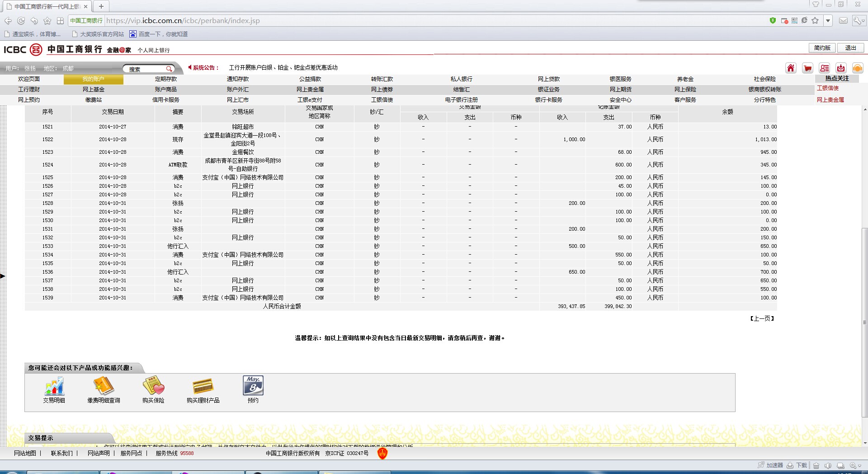Click the orange headset customer service icon
The image size is (868, 474).
click(857, 68)
